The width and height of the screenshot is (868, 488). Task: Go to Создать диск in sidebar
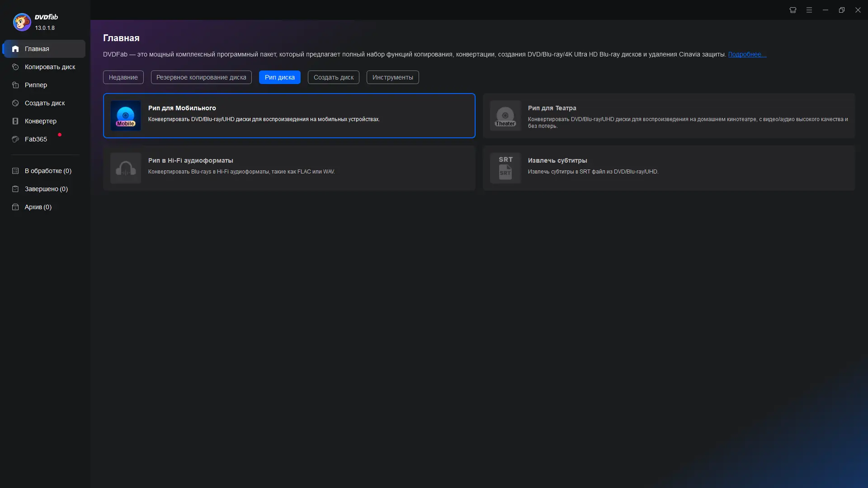pos(44,103)
